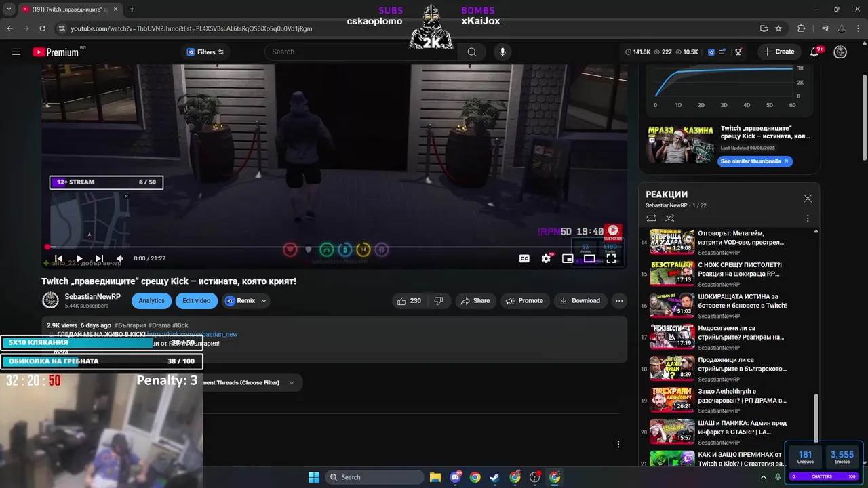Open SebastianNewRP channel name link
Screen dimensions: 868x488
92,297
